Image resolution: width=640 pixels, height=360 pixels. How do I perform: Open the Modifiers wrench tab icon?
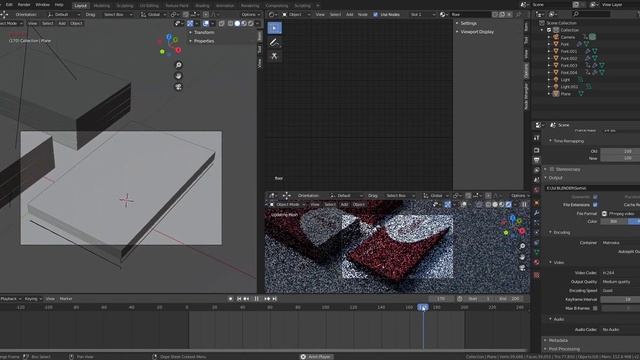(x=536, y=213)
